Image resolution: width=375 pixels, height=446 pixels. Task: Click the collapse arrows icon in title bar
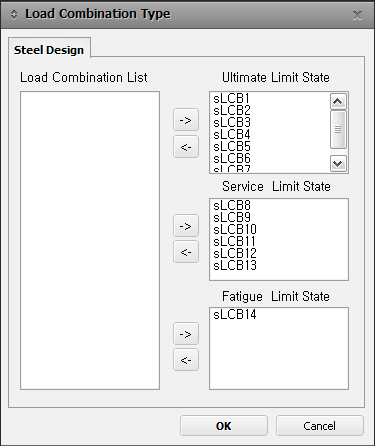(14, 15)
